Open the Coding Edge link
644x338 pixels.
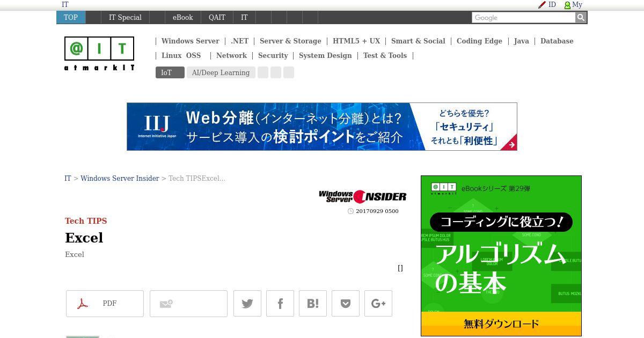click(479, 41)
